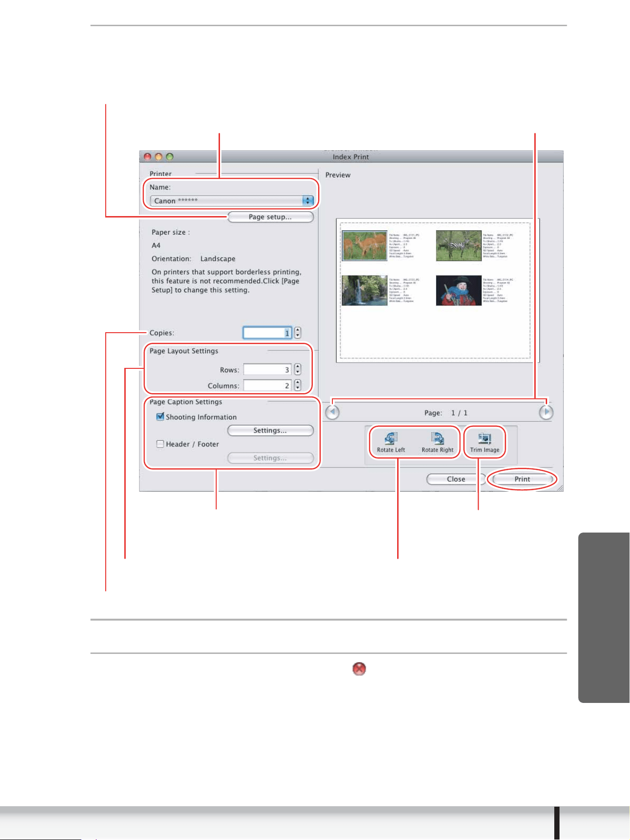
Task: Go to previous preview page arrow
Action: pyautogui.click(x=332, y=412)
